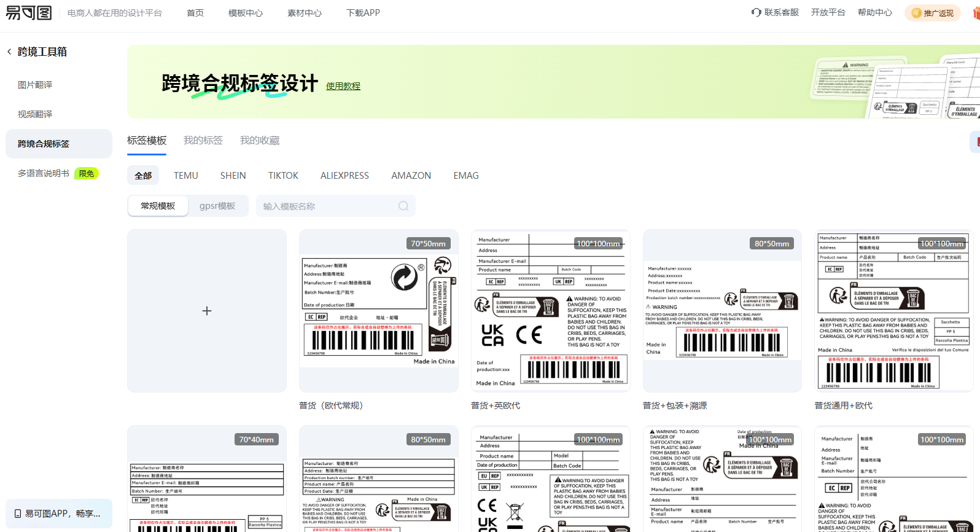Viewport: 980px width, 532px height.
Task: Click the 限免 badge
Action: (x=87, y=174)
